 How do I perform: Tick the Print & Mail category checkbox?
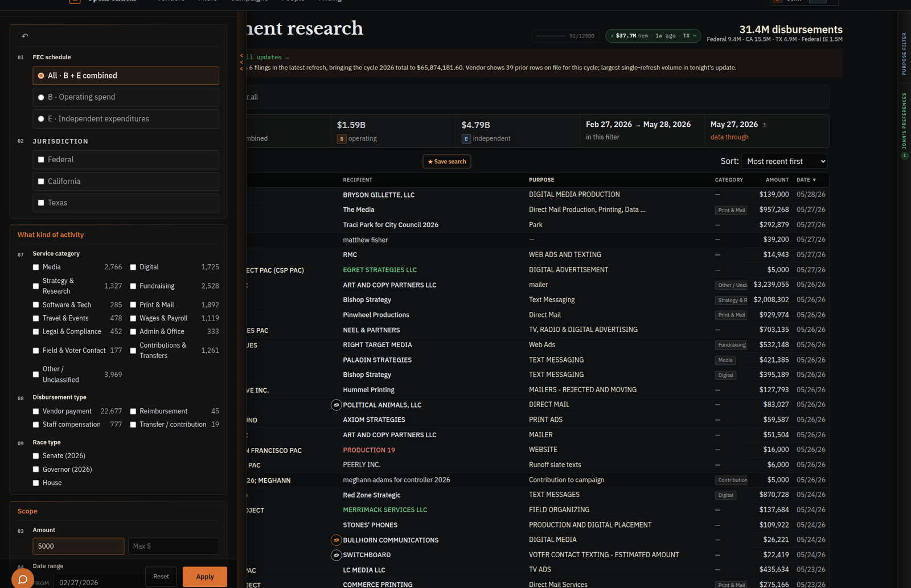(x=133, y=305)
